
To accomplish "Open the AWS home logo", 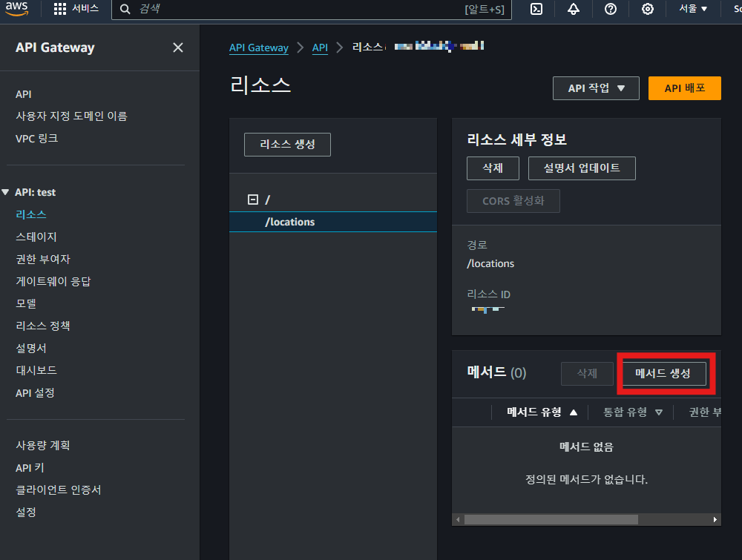I will tap(17, 8).
